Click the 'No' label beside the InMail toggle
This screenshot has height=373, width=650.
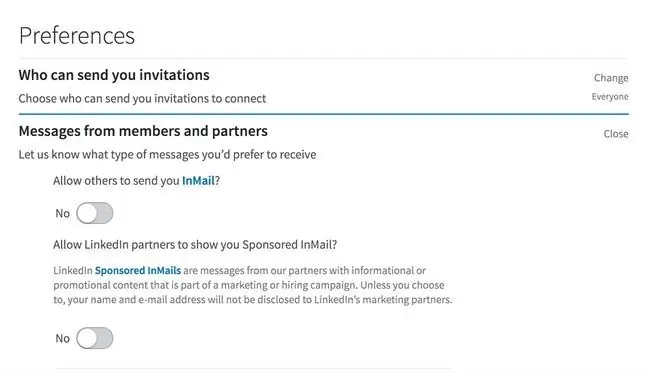coord(63,213)
